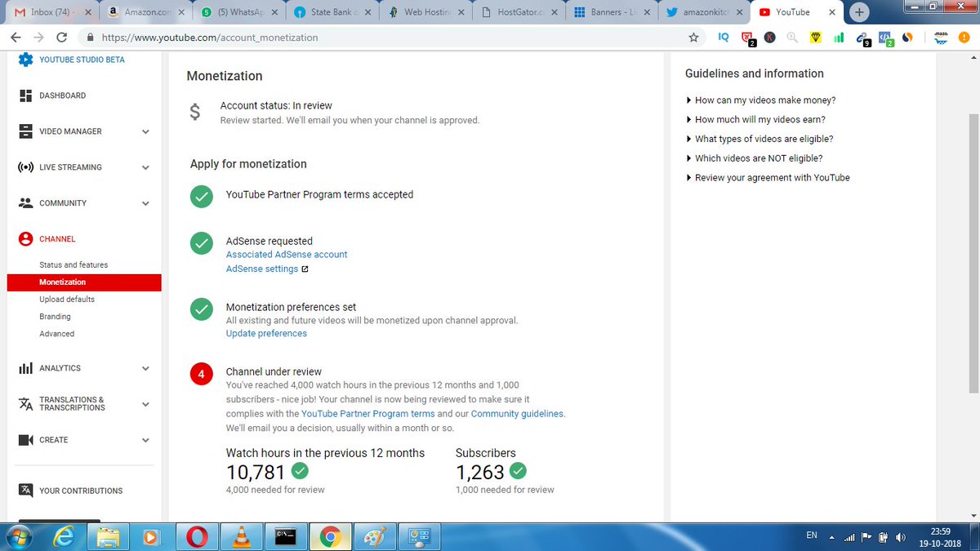This screenshot has width=980, height=551.
Task: Open a new browser tab with plus button
Action: click(x=859, y=12)
